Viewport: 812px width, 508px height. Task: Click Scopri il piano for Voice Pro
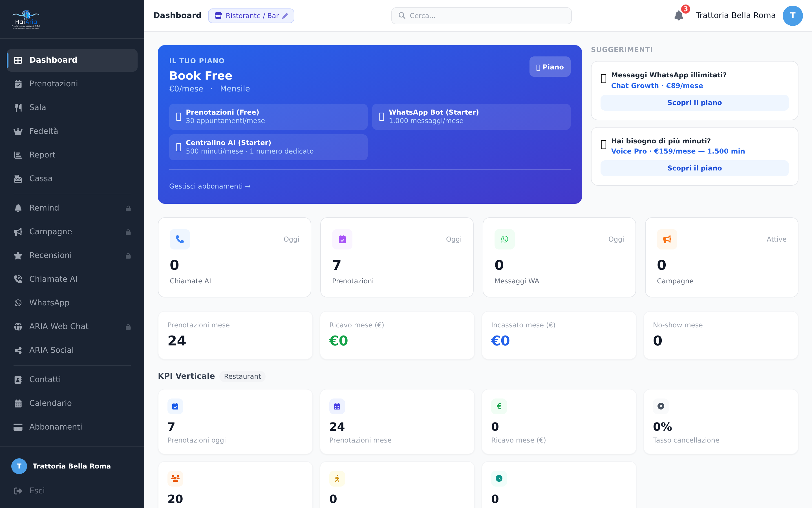coord(694,168)
